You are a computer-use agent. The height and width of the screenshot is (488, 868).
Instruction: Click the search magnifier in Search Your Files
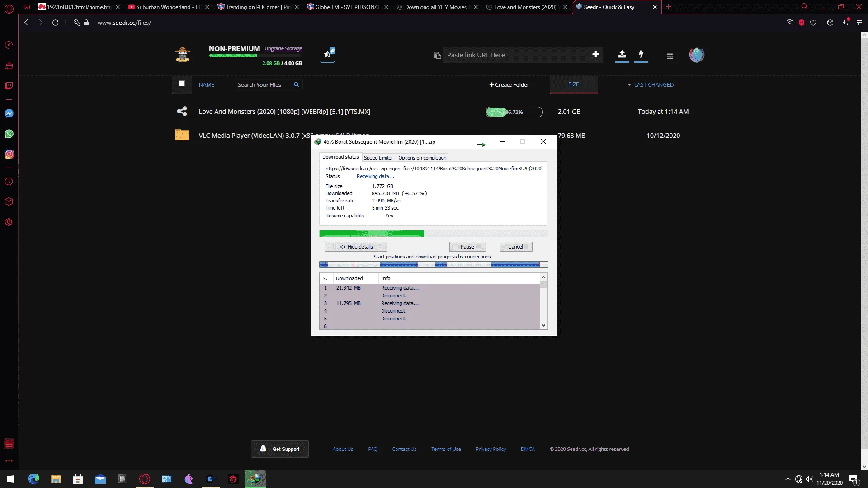[x=297, y=84]
